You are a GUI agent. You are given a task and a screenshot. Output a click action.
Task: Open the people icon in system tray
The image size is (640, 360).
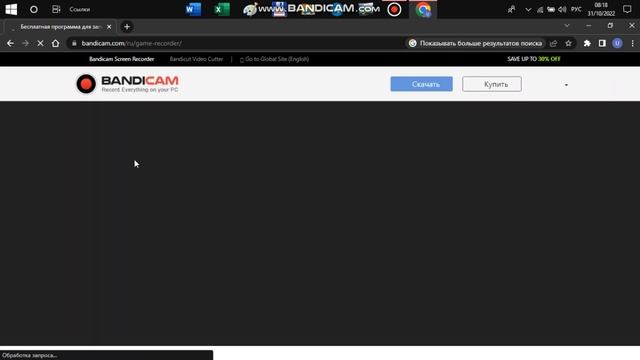pyautogui.click(x=511, y=9)
